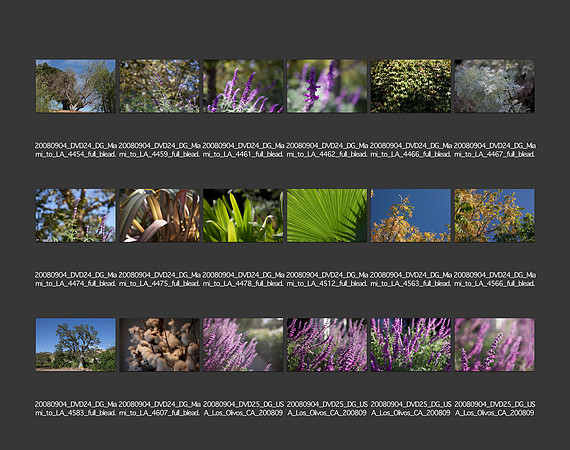Choose the close-up purple flower thumbnail 4462
570x450 pixels.
327,86
